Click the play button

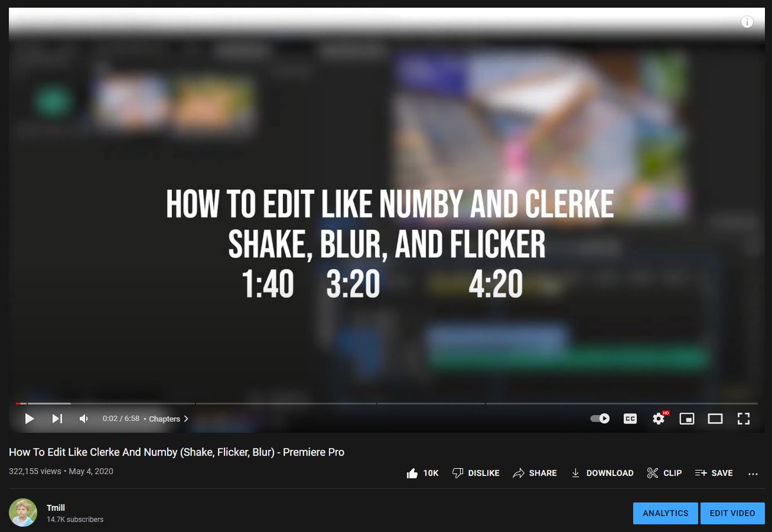(29, 419)
